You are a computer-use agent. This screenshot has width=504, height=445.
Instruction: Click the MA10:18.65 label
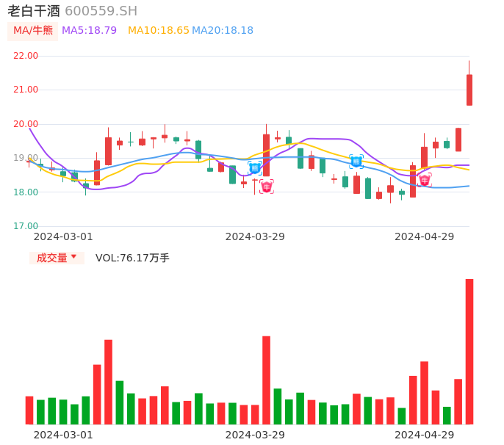(x=159, y=31)
